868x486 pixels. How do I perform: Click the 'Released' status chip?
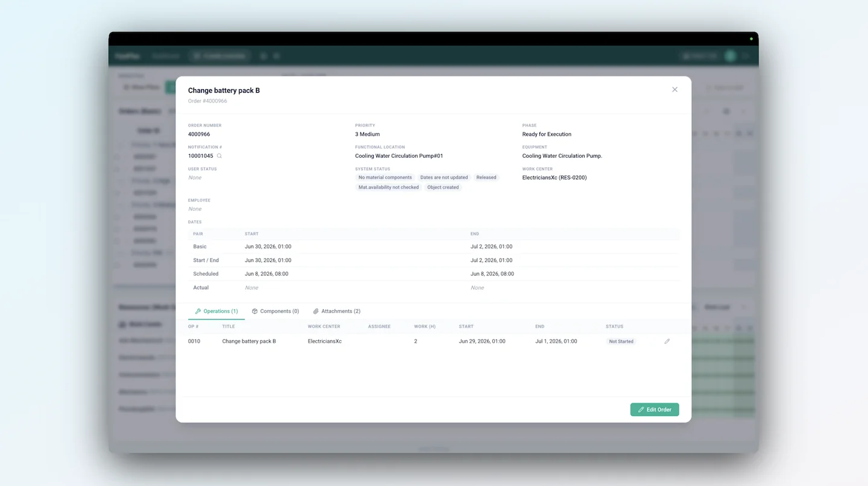[x=486, y=178]
